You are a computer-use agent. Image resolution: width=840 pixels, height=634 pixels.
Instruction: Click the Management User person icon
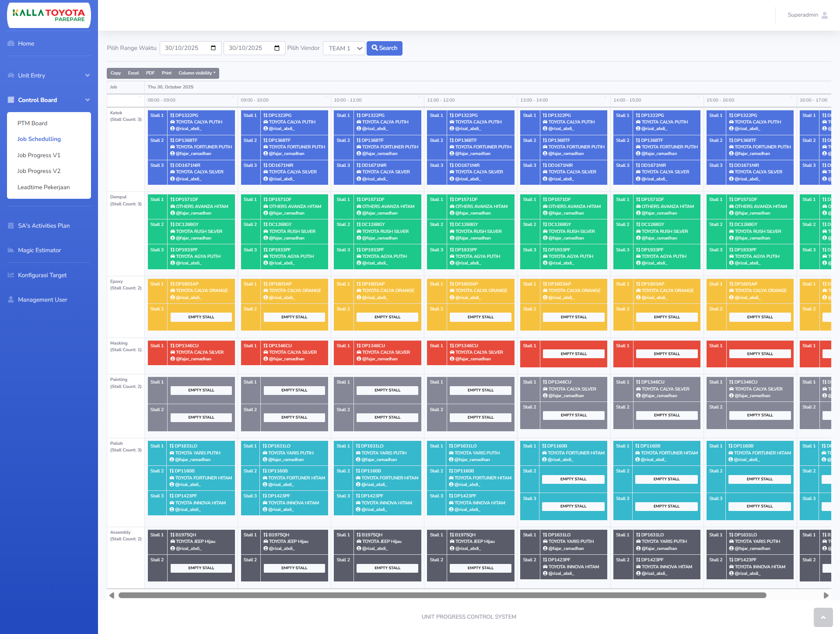(11, 299)
